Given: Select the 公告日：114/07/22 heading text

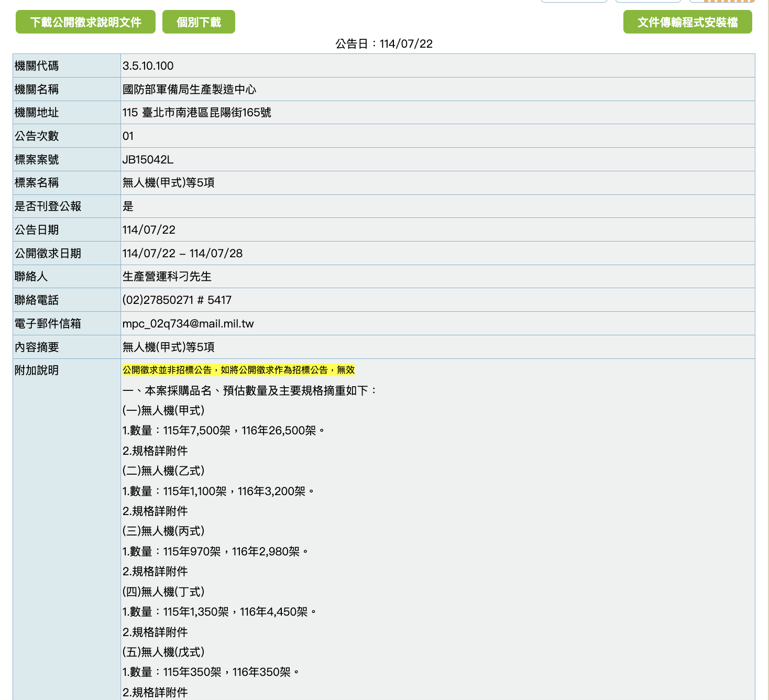Looking at the screenshot, I should tap(384, 44).
